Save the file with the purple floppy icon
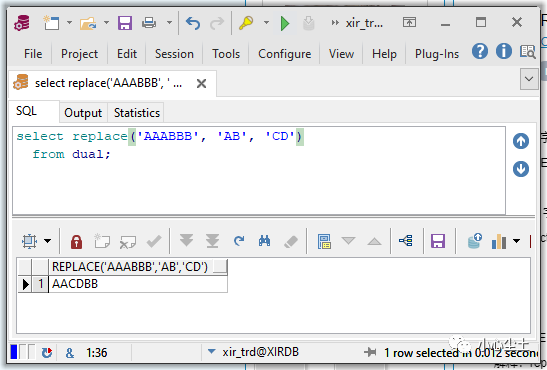Screen dimensions: 547x370 pos(125,23)
